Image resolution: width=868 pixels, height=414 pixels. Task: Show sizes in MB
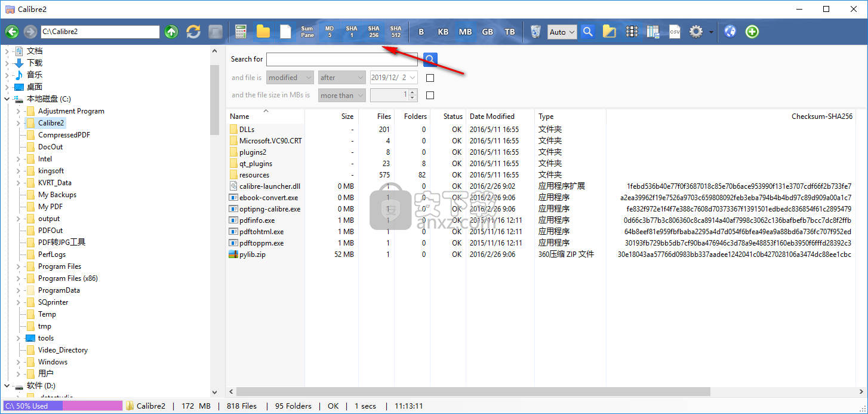click(x=466, y=32)
